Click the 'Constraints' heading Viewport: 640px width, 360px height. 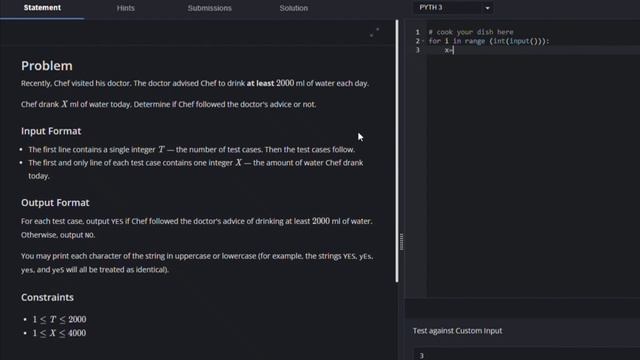47,297
